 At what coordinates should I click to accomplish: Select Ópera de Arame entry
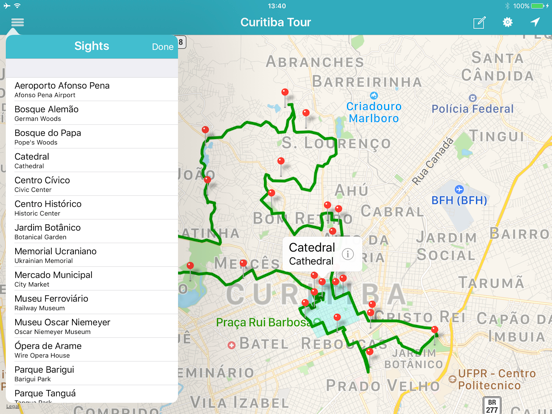pyautogui.click(x=92, y=350)
